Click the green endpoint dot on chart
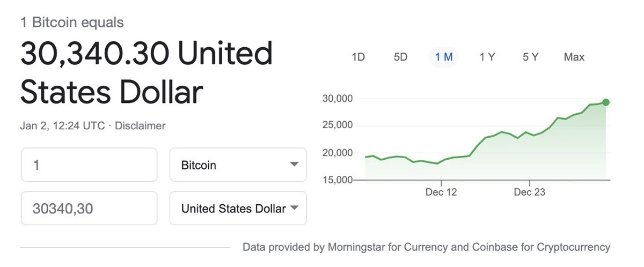The width and height of the screenshot is (644, 267). pyautogui.click(x=606, y=102)
